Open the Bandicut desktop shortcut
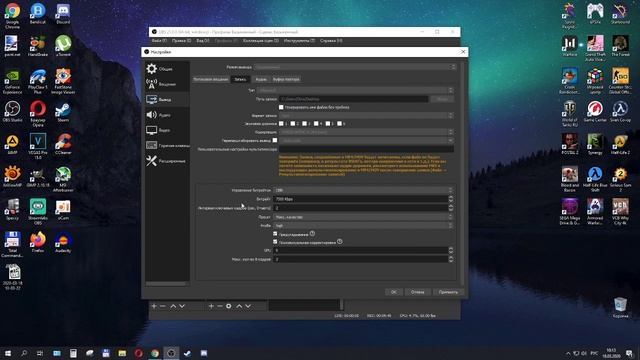 point(38,13)
